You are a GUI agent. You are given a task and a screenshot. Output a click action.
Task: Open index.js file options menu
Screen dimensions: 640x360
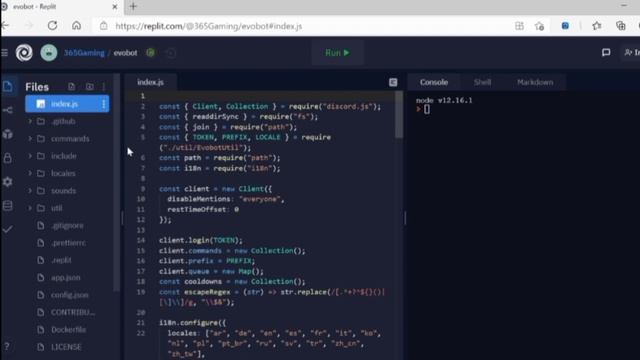(x=104, y=104)
